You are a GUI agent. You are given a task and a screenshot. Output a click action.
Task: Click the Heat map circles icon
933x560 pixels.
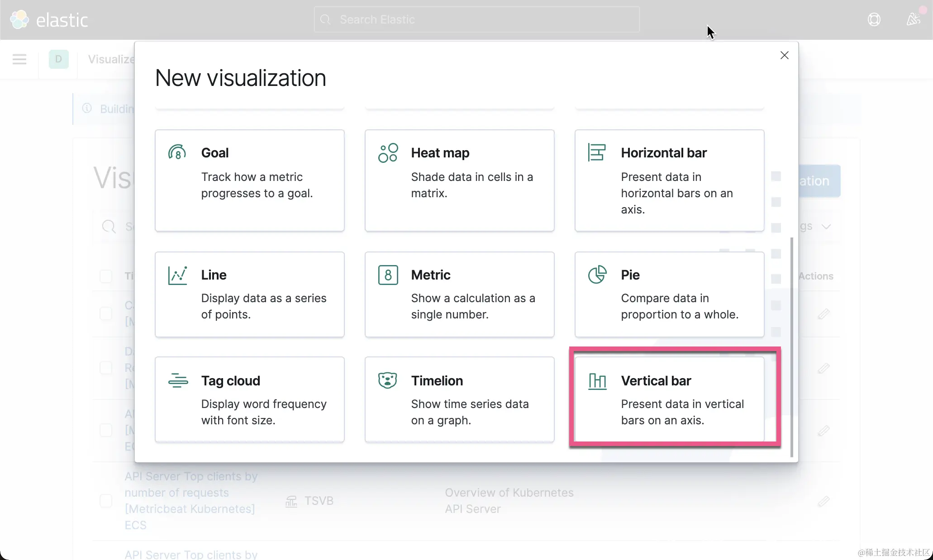coord(388,153)
